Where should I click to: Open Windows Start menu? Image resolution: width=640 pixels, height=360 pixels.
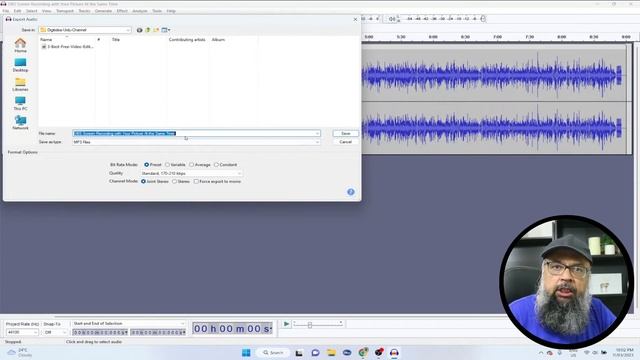[x=246, y=353]
